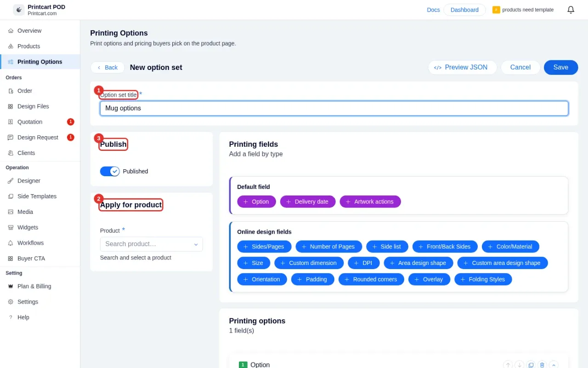Move Option field up with arrow icon
Image resolution: width=588 pixels, height=368 pixels.
(508, 365)
